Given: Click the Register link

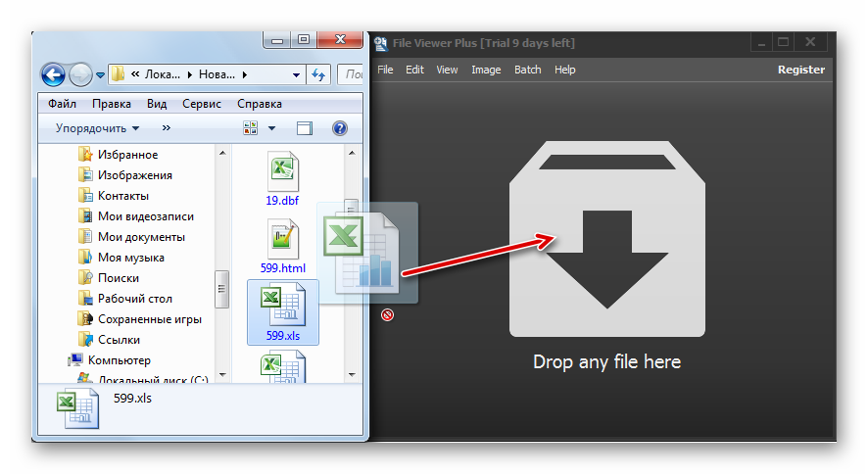Looking at the screenshot, I should pos(801,70).
